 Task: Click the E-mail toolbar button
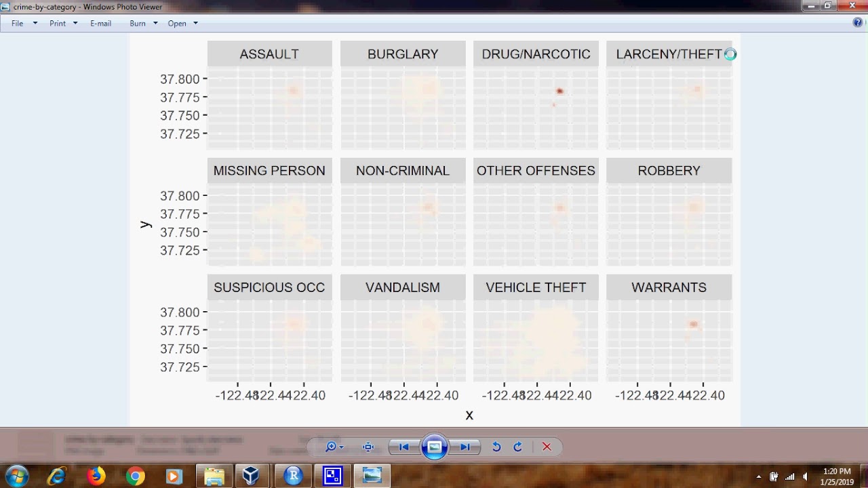(x=100, y=23)
